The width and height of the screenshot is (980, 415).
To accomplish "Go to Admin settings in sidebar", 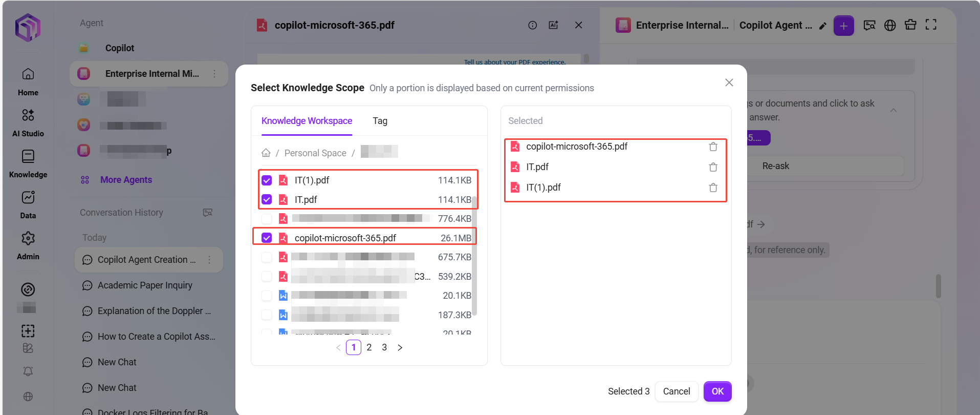I will click(28, 245).
